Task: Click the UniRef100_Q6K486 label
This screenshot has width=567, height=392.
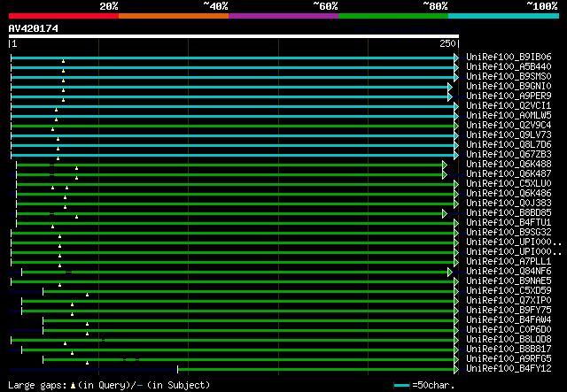Action: (x=509, y=193)
